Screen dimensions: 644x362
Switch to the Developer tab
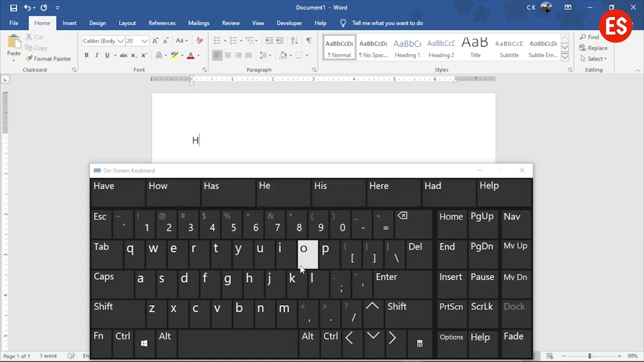tap(289, 23)
